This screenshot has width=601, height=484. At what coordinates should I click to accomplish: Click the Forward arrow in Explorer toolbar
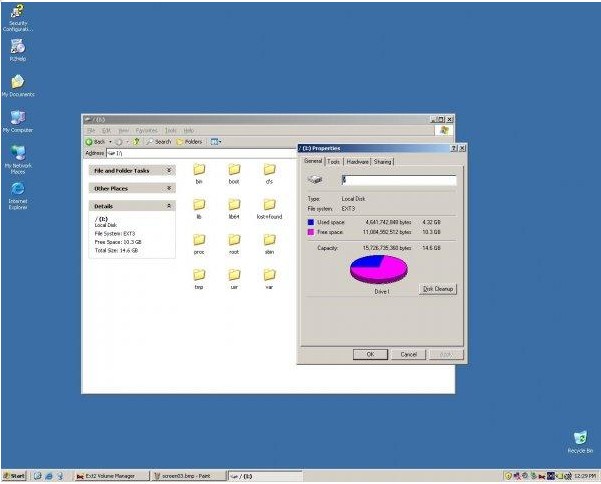pos(119,142)
